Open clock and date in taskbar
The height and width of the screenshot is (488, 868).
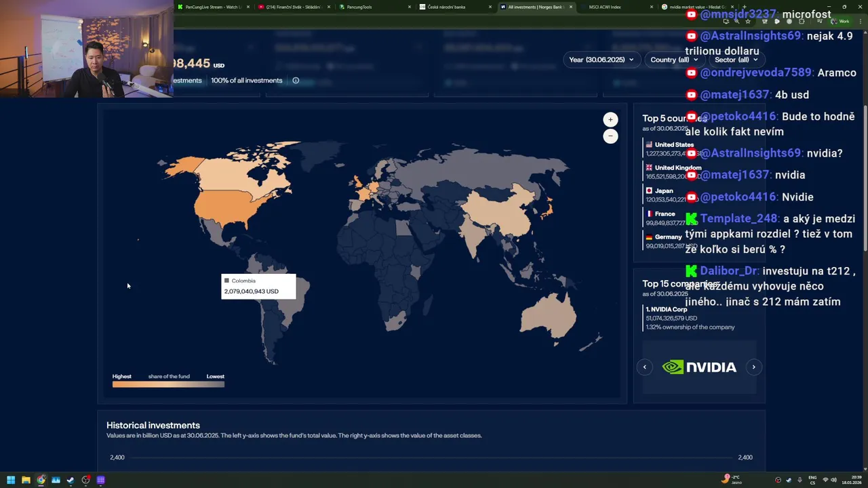(852, 480)
